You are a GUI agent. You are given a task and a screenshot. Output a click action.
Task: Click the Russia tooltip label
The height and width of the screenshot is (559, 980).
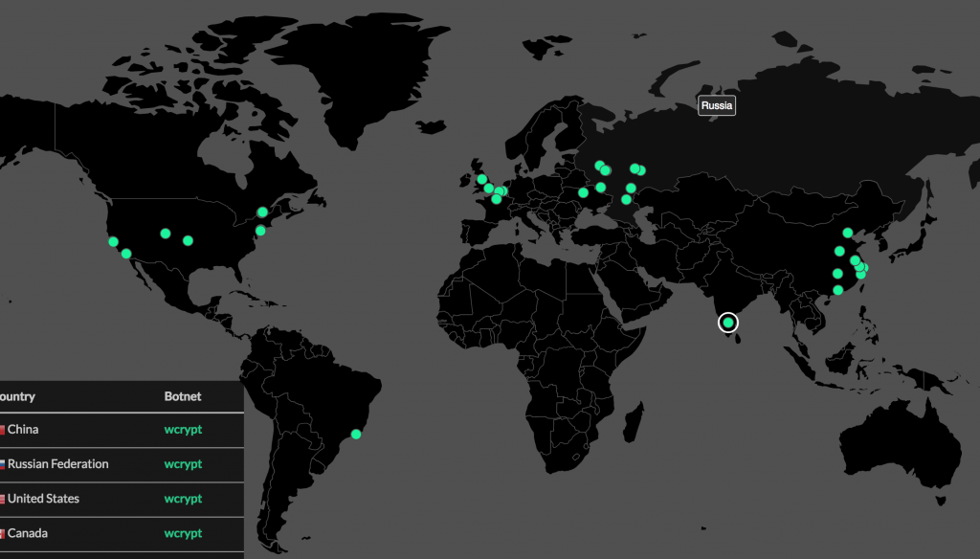(x=717, y=105)
